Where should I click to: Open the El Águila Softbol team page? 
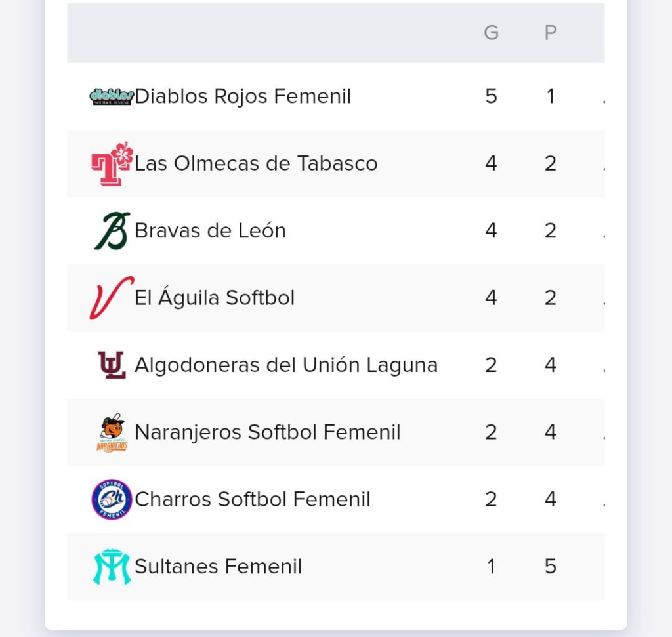pos(215,298)
